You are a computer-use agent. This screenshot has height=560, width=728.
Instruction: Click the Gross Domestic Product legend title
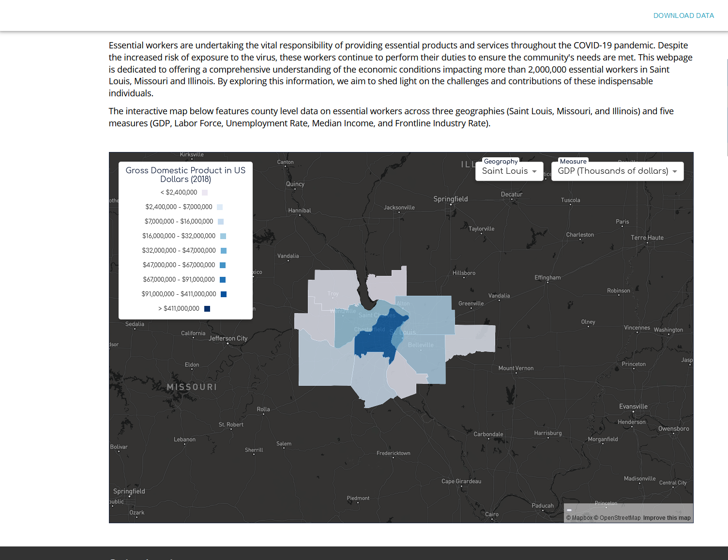(185, 175)
